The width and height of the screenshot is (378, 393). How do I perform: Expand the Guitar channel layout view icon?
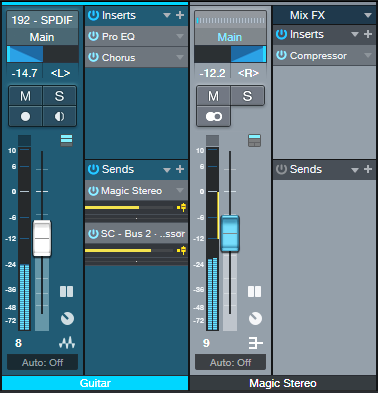(x=67, y=140)
